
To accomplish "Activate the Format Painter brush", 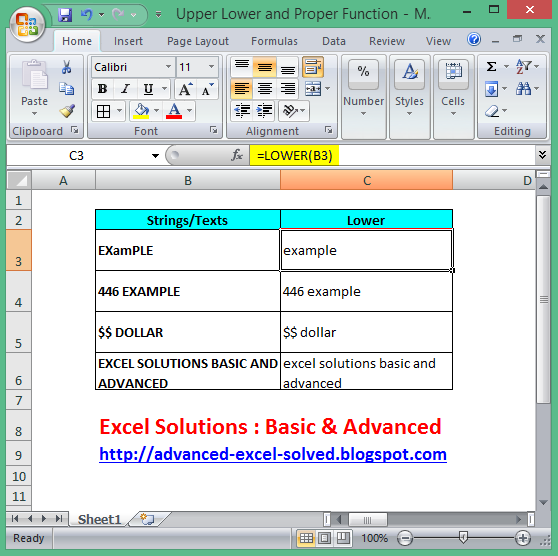I will pyautogui.click(x=67, y=111).
